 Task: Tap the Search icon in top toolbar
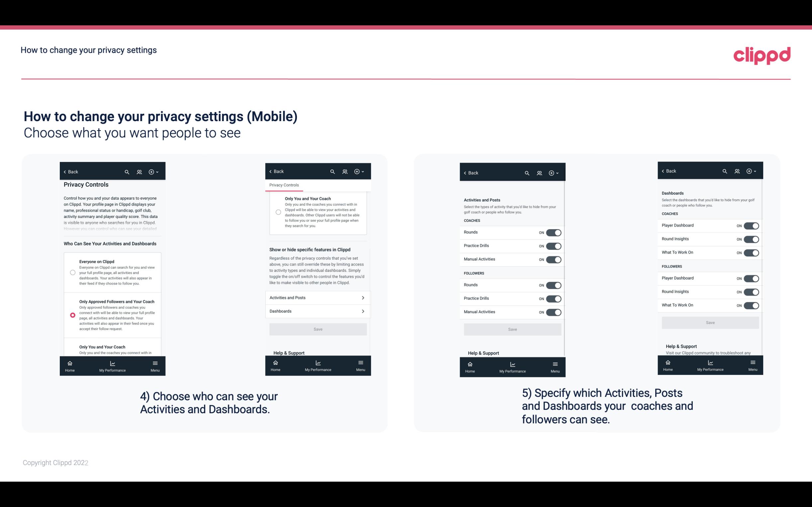[x=128, y=172]
